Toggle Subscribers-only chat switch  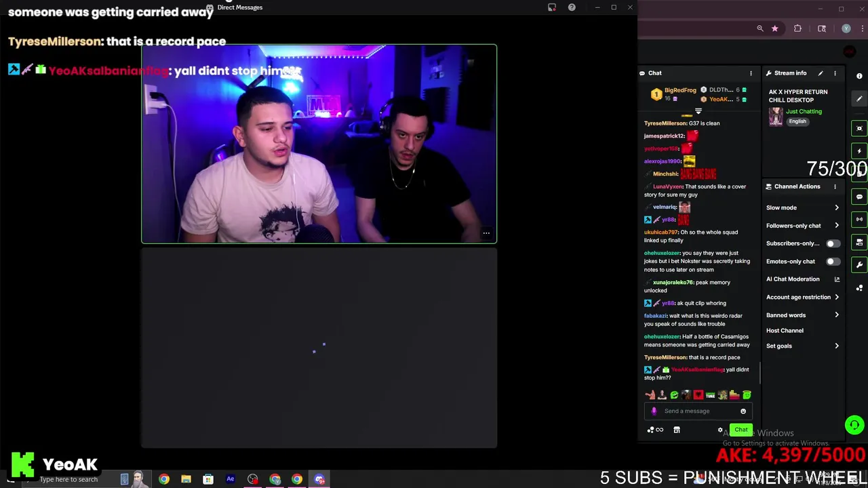coord(833,243)
